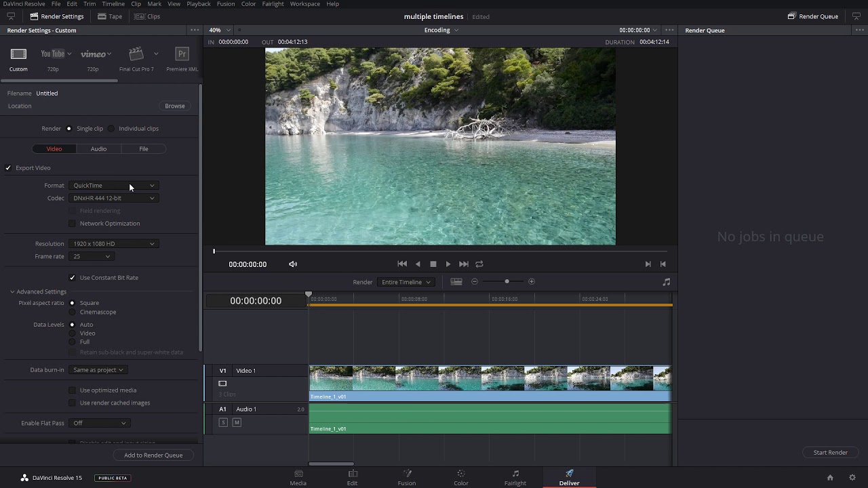Switch to the Edit page
The height and width of the screenshot is (488, 868).
pyautogui.click(x=353, y=478)
